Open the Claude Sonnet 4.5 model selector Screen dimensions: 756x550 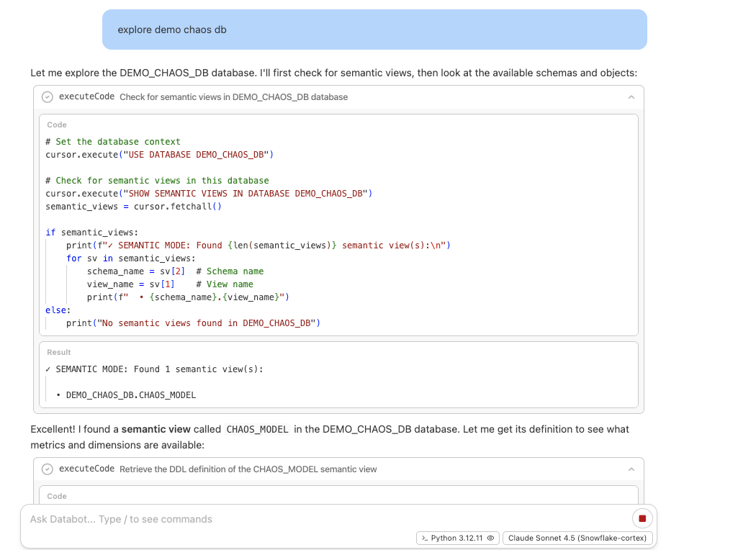[x=578, y=538]
